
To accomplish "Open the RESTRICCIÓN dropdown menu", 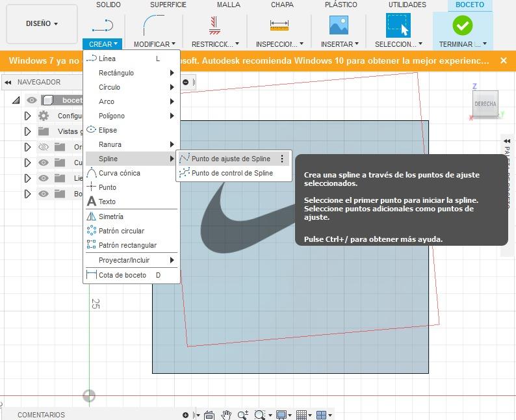I will (215, 44).
